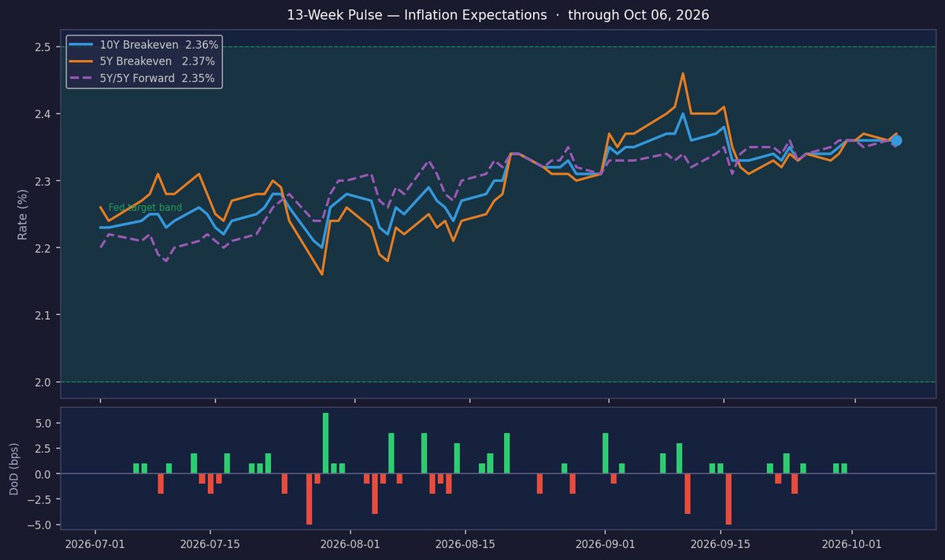Screen dimensions: 945x560
Task: Click the 2026-09-01 date label
Action: tap(605, 543)
